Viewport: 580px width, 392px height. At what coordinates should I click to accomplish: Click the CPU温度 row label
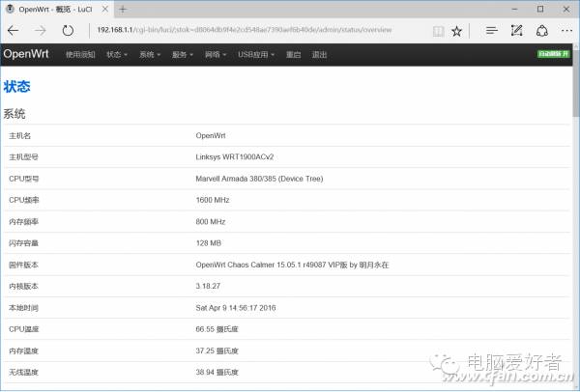(x=23, y=329)
